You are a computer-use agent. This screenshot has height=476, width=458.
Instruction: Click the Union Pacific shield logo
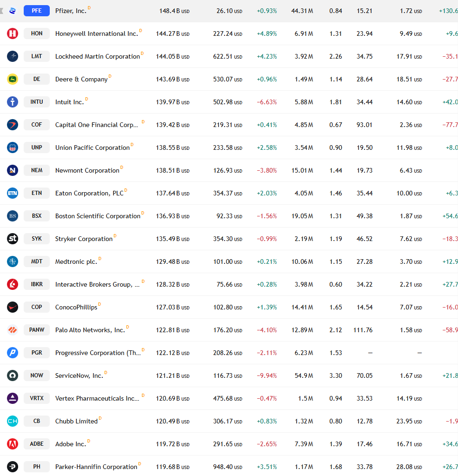[x=13, y=147]
